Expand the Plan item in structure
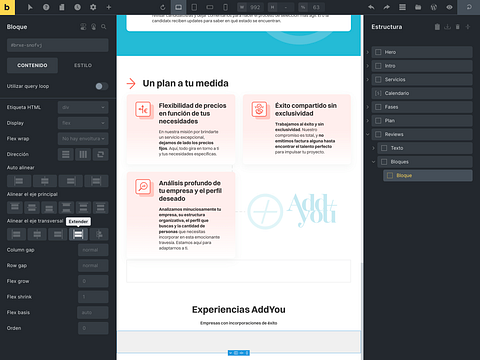The height and width of the screenshot is (360, 480). 368,121
